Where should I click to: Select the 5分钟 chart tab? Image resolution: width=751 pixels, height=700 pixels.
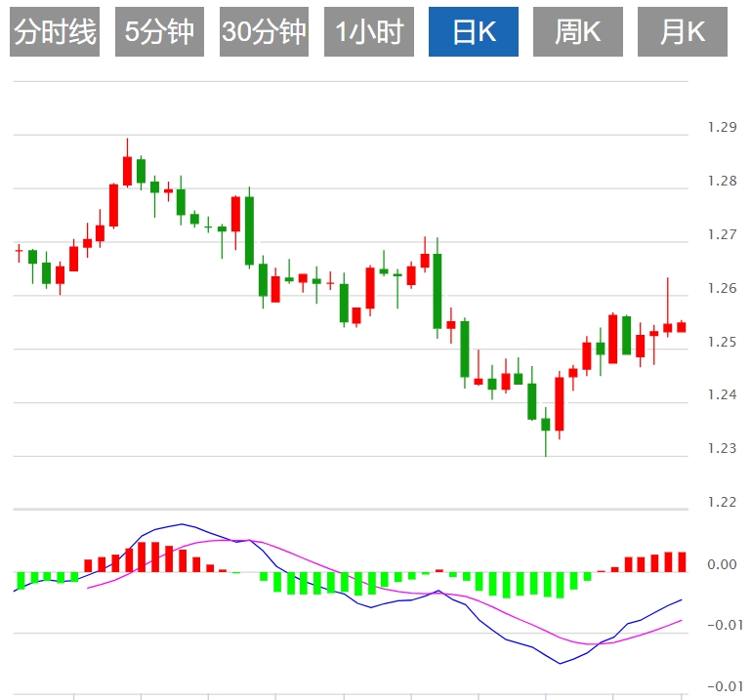click(x=159, y=32)
